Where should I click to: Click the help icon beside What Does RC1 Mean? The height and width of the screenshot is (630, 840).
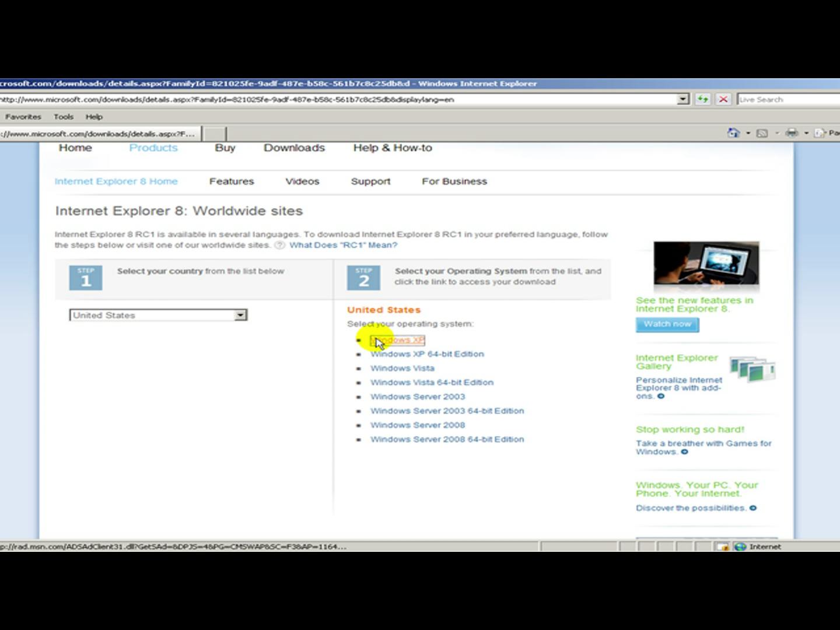click(279, 245)
